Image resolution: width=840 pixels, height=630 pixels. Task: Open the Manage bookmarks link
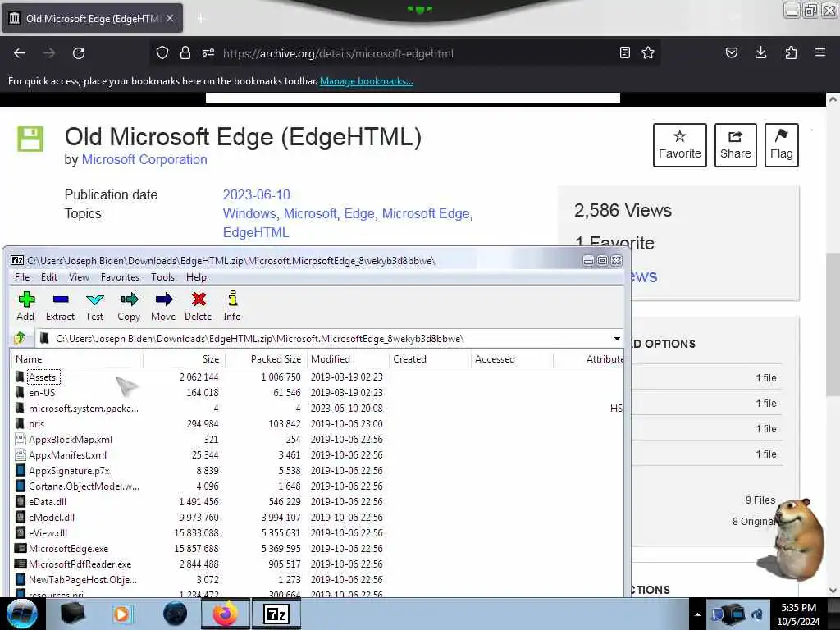tap(367, 81)
